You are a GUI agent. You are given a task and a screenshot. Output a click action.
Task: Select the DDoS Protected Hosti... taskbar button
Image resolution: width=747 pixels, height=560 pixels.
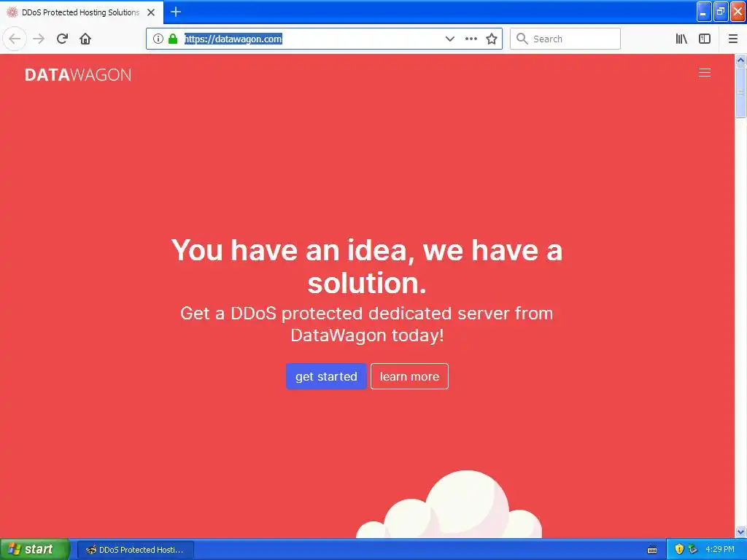136,550
